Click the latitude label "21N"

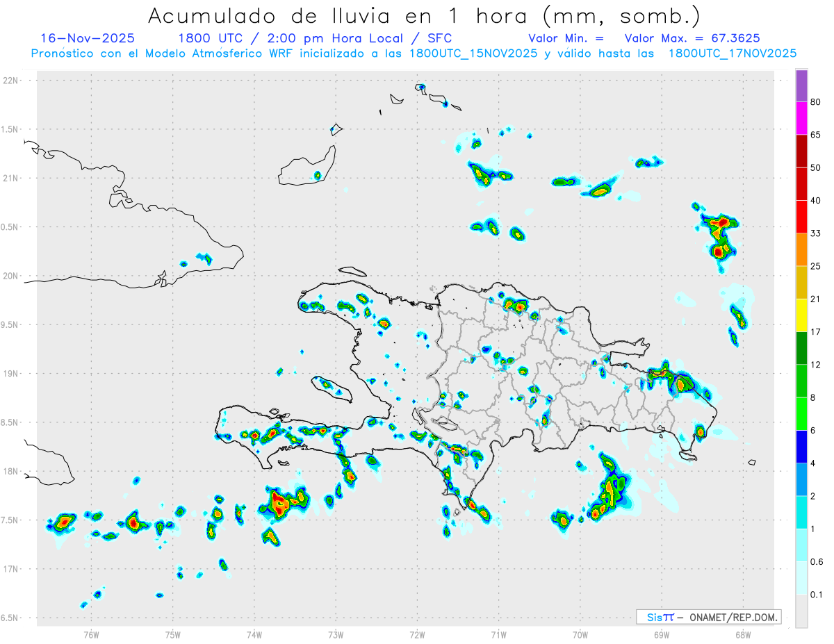pos(11,178)
